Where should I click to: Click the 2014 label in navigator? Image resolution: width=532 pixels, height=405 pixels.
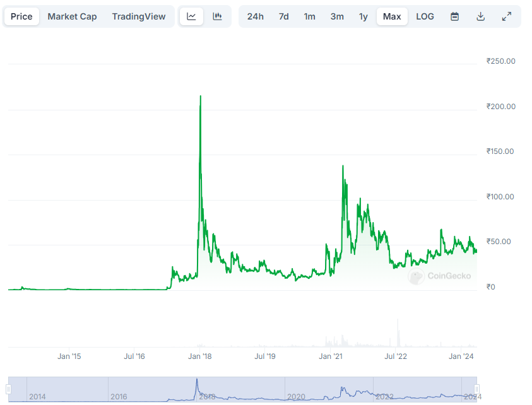click(37, 397)
